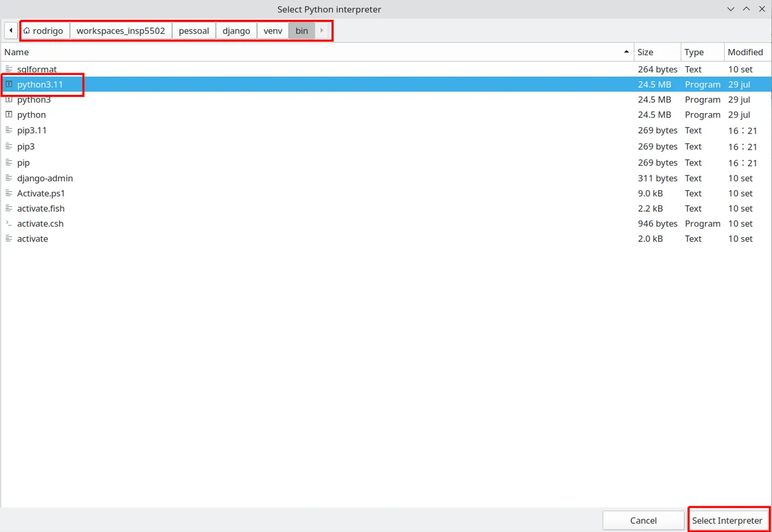Click the icon beside pip file

(x=9, y=163)
